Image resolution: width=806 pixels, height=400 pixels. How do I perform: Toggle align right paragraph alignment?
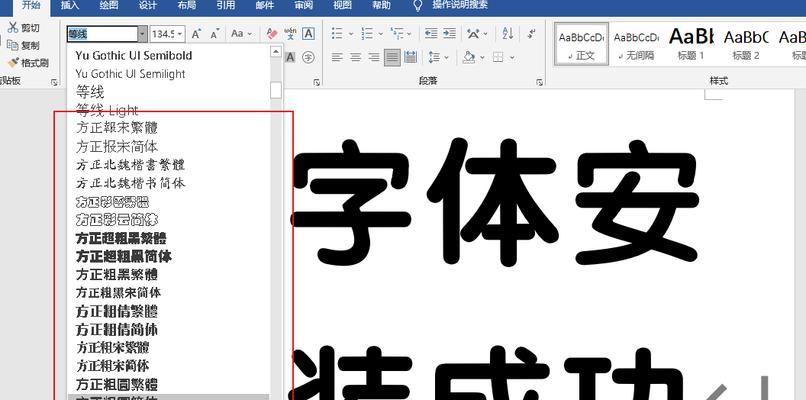[x=374, y=57]
